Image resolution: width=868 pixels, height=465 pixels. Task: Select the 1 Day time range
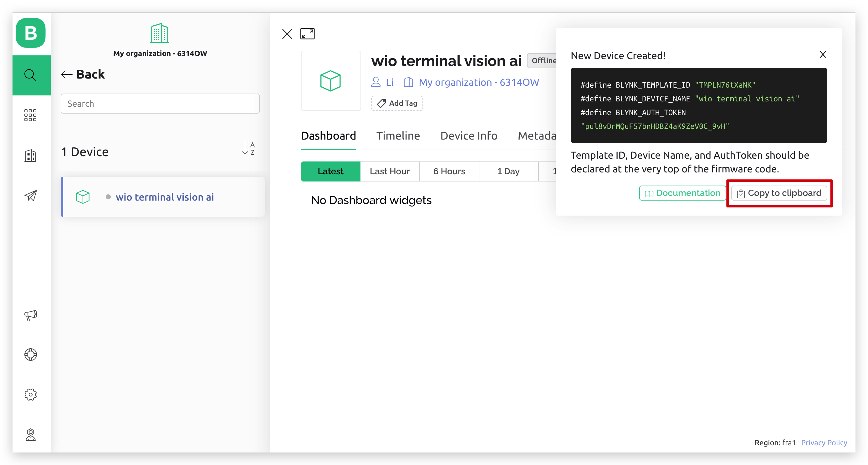[x=508, y=171]
